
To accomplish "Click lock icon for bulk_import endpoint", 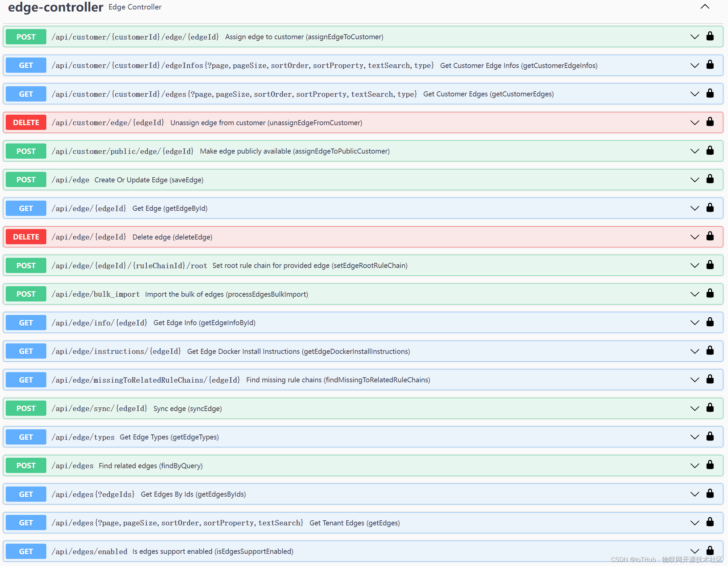I will [x=710, y=294].
